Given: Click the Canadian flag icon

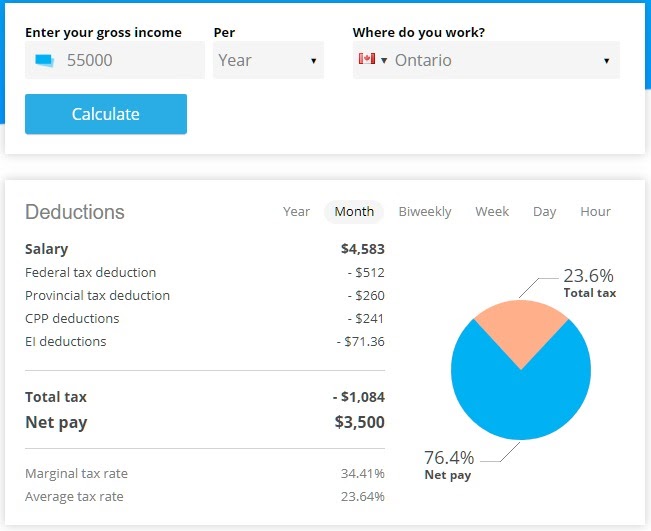Looking at the screenshot, I should tap(366, 60).
